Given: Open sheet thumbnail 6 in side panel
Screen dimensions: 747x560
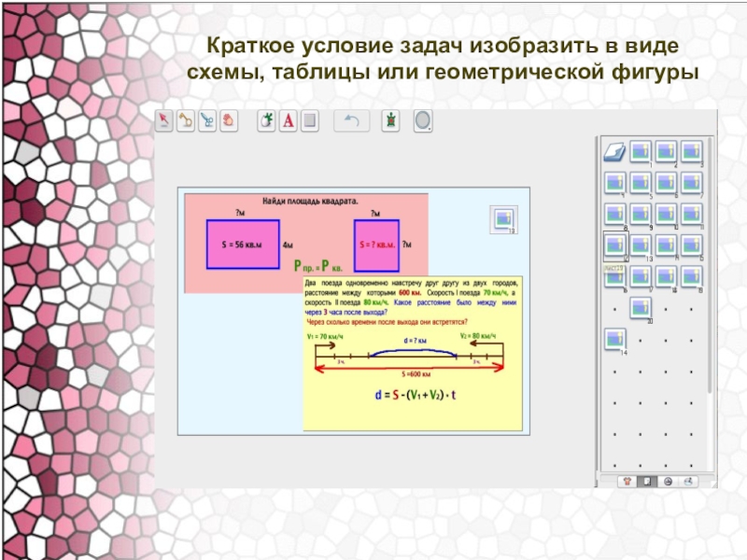Looking at the screenshot, I should [666, 183].
